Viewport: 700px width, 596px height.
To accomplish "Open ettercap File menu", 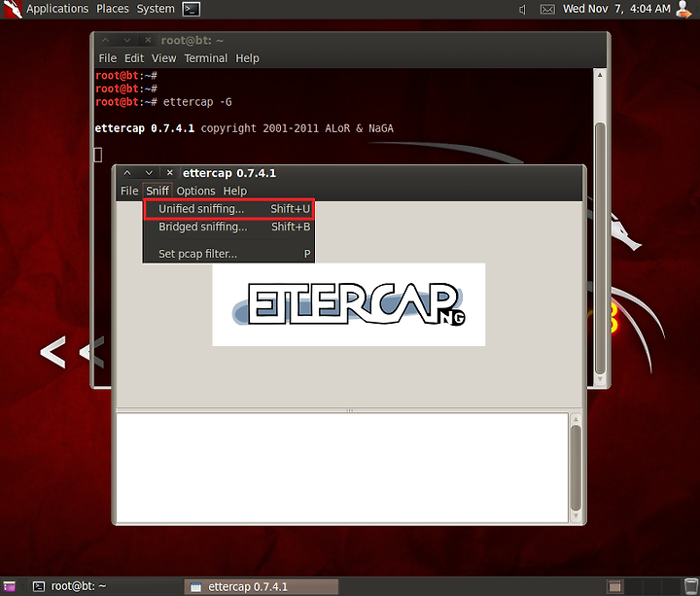I will point(129,192).
